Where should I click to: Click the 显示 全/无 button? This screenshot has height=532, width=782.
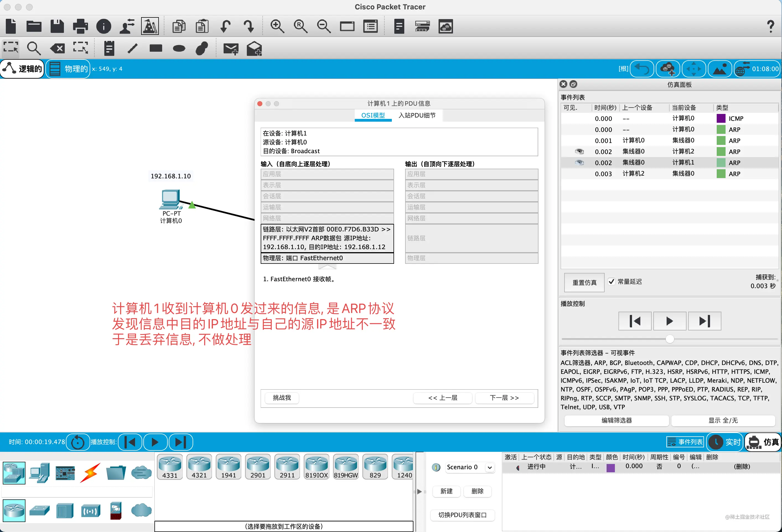point(723,420)
